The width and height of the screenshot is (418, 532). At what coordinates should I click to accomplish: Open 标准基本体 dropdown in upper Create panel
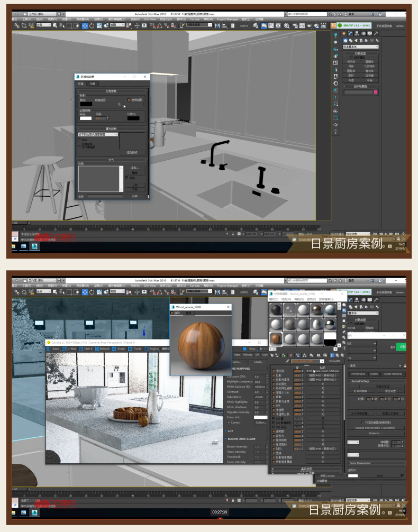point(360,47)
